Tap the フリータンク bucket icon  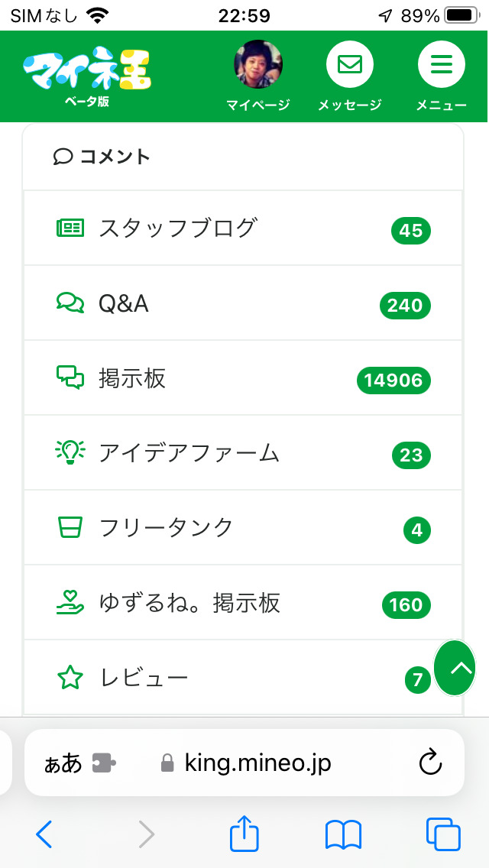70,527
